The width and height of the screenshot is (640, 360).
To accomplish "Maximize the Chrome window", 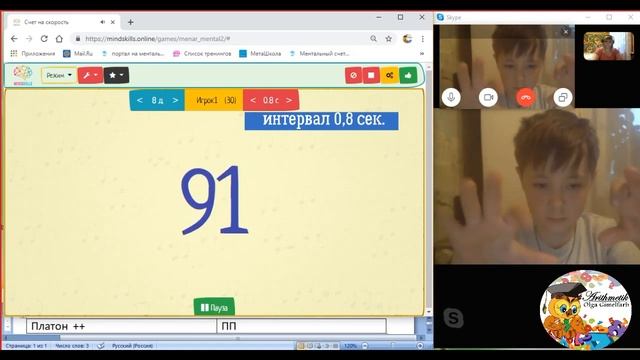I will coord(400,17).
